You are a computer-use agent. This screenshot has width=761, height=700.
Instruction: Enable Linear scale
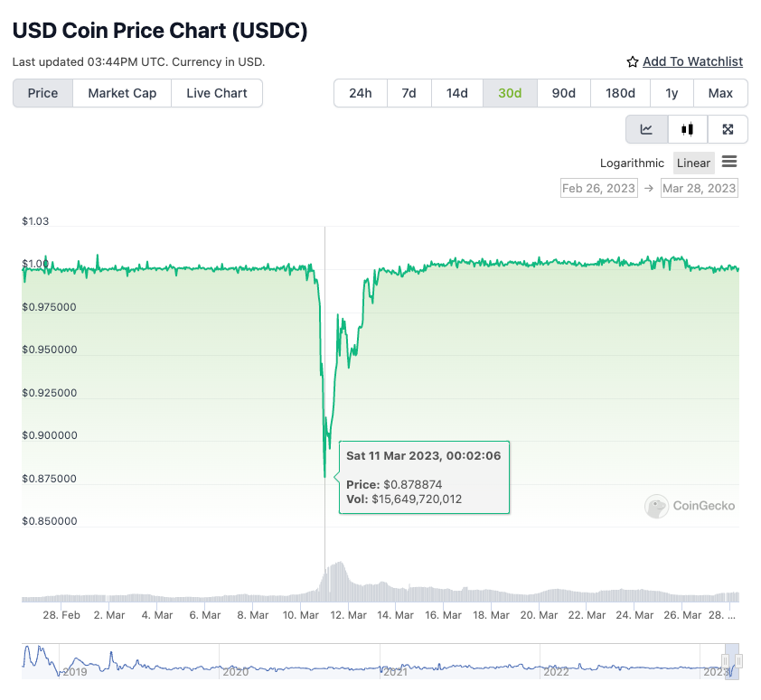pos(693,163)
